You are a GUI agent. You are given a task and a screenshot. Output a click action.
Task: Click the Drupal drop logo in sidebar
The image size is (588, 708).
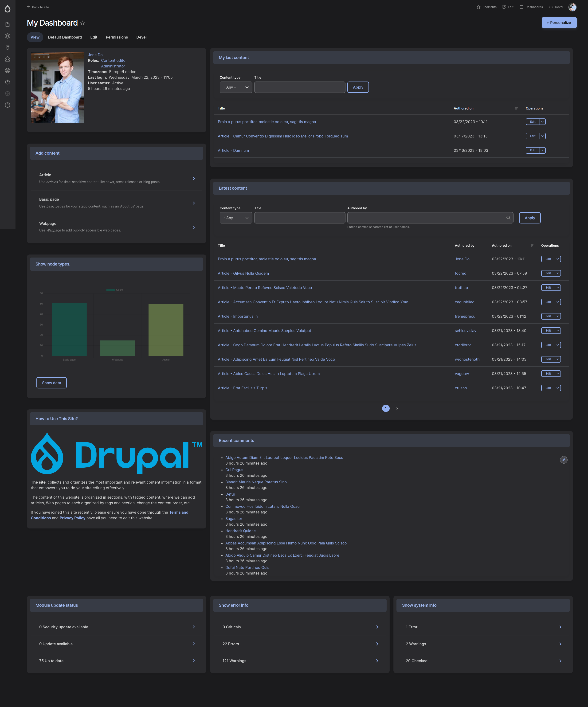(x=8, y=9)
